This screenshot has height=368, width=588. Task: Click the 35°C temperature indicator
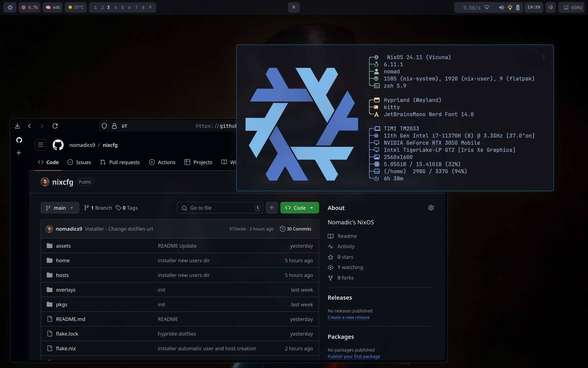(76, 7)
